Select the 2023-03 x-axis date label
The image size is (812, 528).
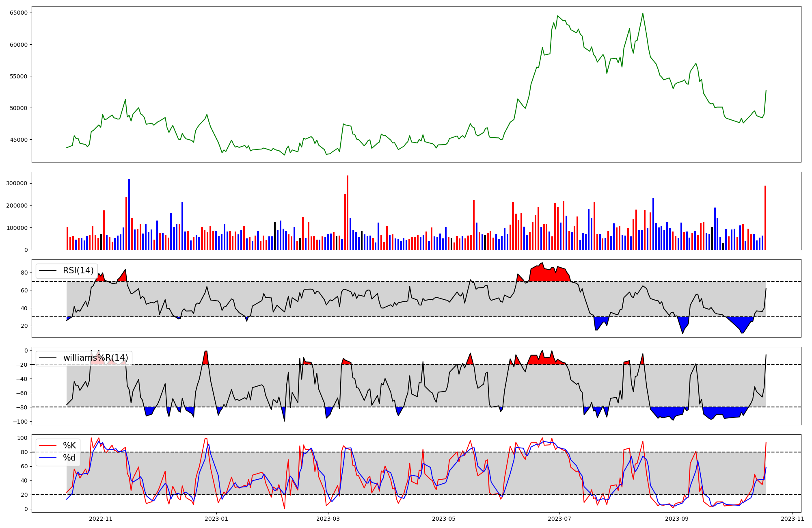pos(328,519)
